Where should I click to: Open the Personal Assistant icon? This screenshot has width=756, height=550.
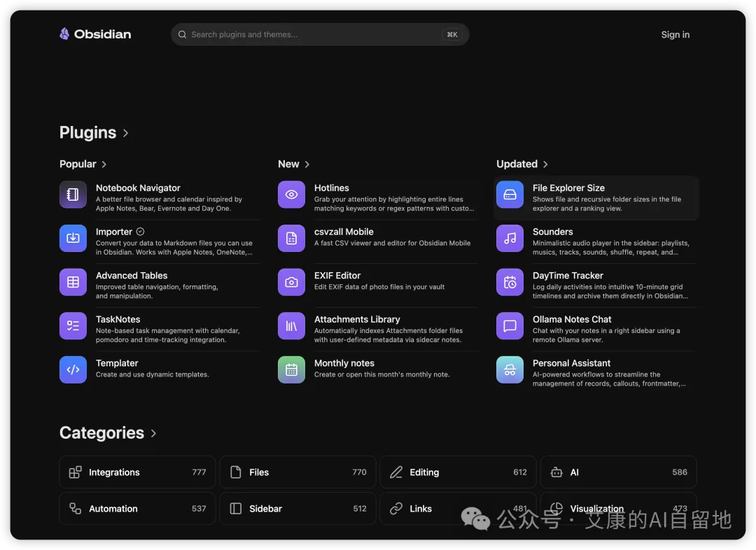click(x=510, y=369)
